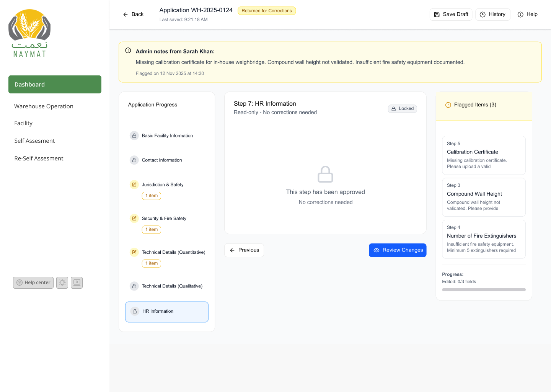Open the Security & Fire Safety step
The height and width of the screenshot is (392, 551).
tap(167, 223)
